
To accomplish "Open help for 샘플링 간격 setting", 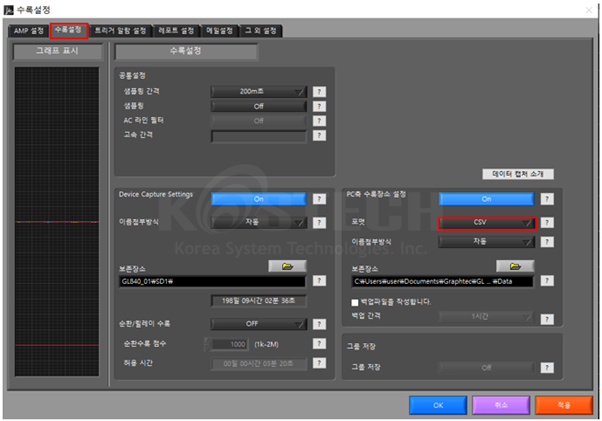I will [x=319, y=92].
